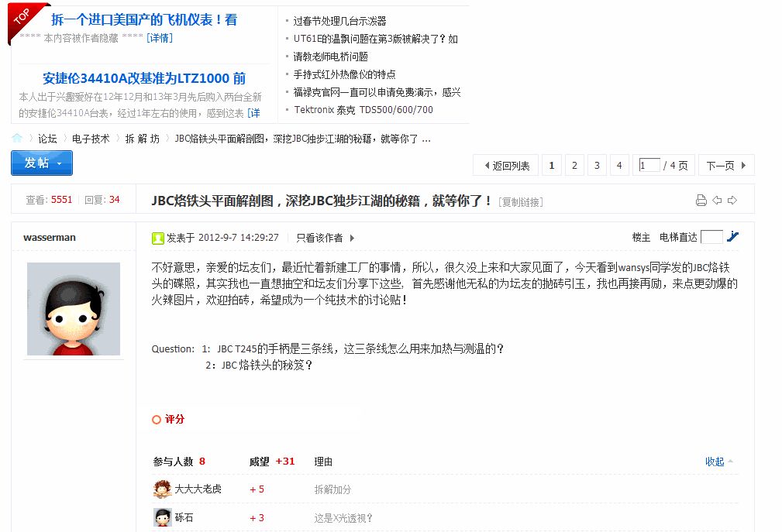Click the print icon beside thread title

click(701, 201)
